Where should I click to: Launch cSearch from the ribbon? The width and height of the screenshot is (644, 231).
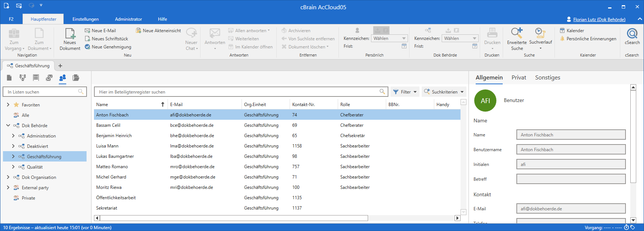(x=632, y=37)
